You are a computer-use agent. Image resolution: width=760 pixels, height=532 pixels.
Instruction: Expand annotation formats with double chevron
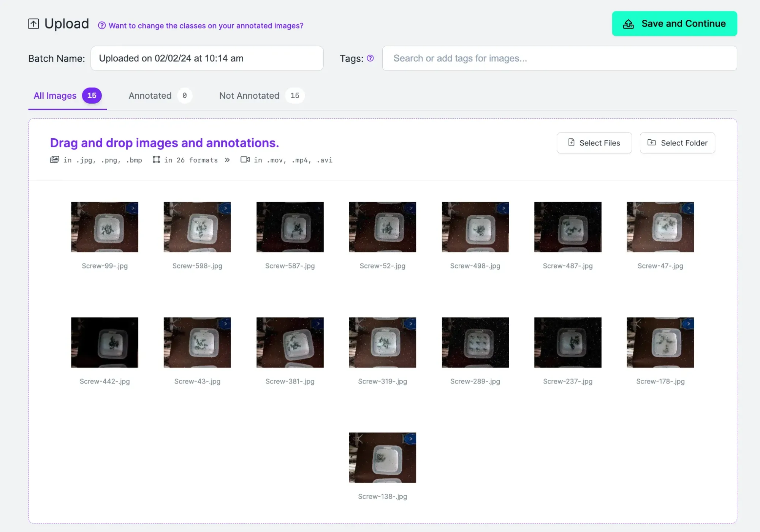(x=227, y=160)
